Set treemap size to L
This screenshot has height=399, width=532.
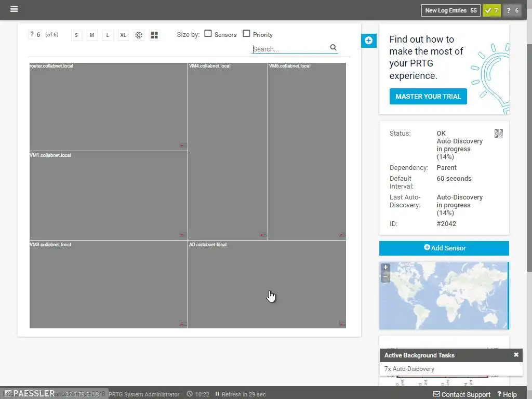pos(108,35)
